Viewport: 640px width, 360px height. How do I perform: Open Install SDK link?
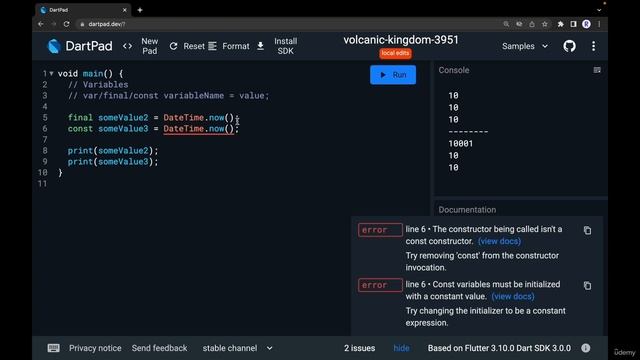(285, 46)
